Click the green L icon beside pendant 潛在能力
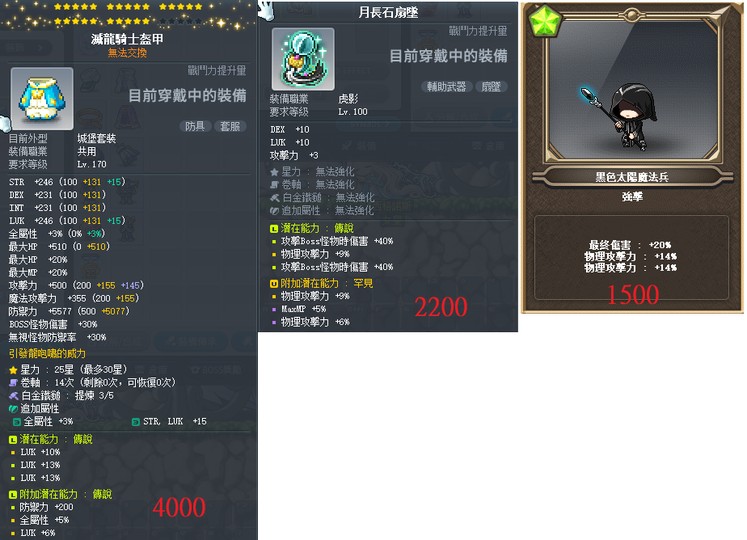The width and height of the screenshot is (747, 540). pyautogui.click(x=274, y=229)
